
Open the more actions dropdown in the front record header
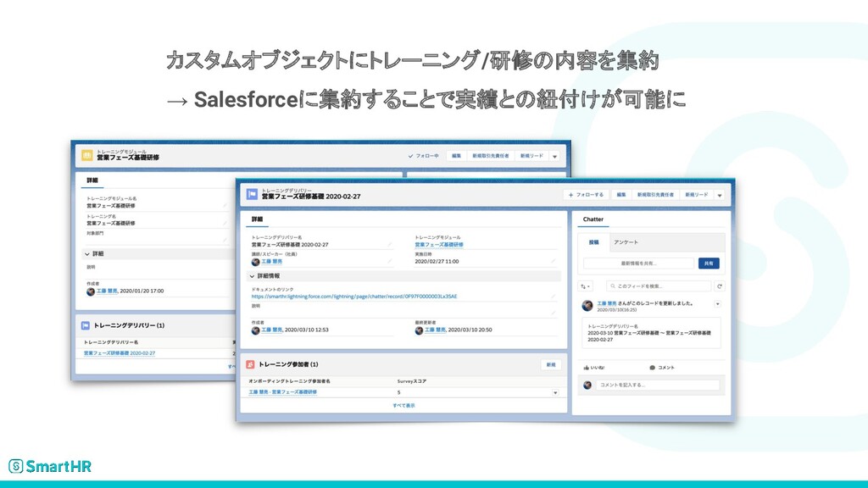pos(720,195)
